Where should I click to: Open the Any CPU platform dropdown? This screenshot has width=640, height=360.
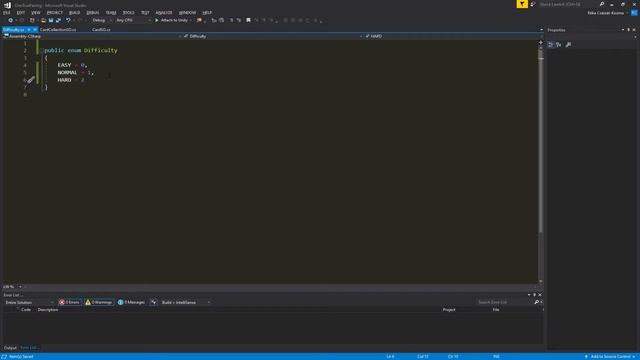tap(133, 20)
